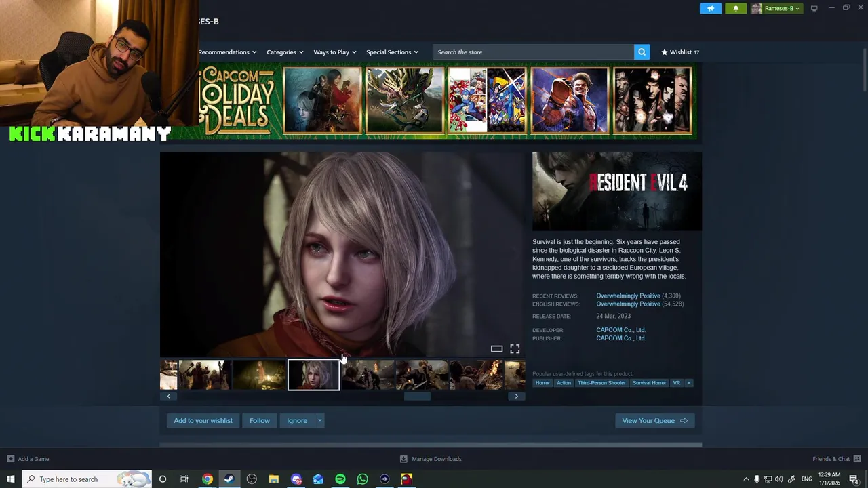868x488 pixels.
Task: Click the Windows Type here to search box
Action: pyautogui.click(x=87, y=479)
